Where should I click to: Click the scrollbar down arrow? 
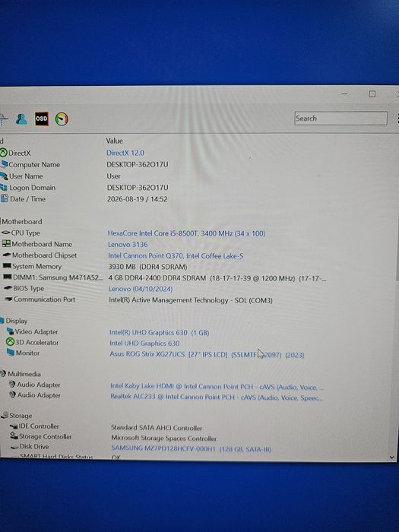(x=392, y=457)
